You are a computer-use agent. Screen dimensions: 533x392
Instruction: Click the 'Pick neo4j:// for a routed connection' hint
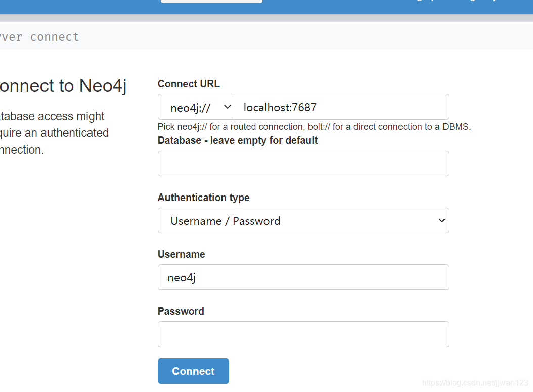click(x=314, y=127)
